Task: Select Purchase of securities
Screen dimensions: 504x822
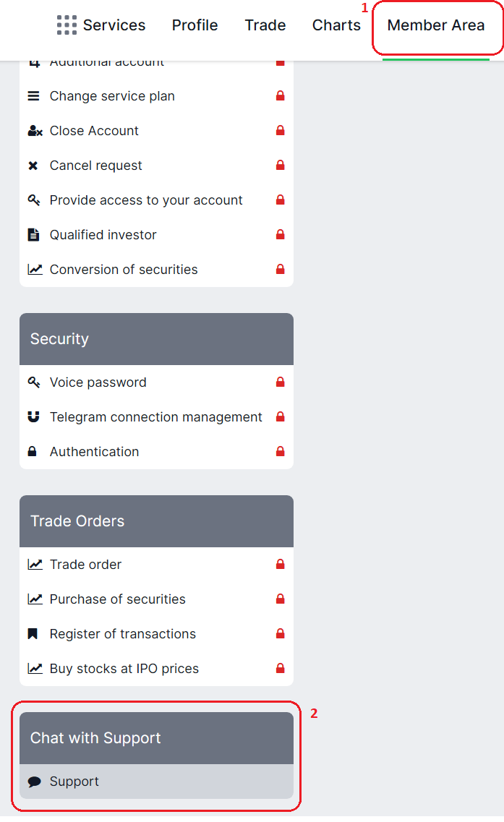Action: (x=118, y=599)
